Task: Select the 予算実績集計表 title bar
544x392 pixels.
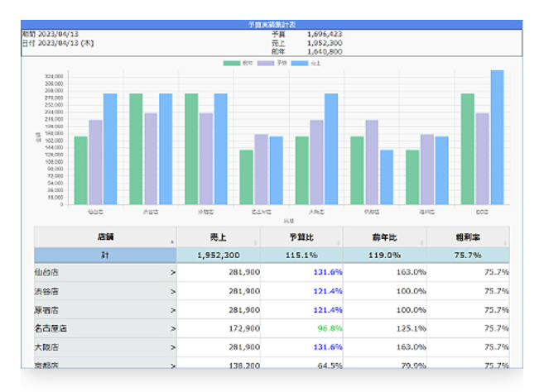Action: click(272, 26)
